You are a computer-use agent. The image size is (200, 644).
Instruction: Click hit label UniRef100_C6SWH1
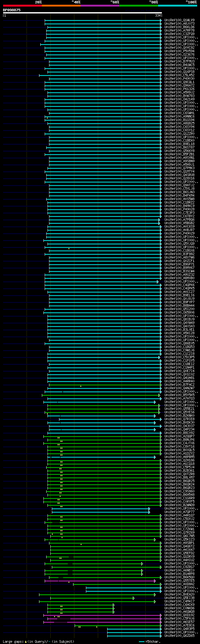[x=179, y=113]
